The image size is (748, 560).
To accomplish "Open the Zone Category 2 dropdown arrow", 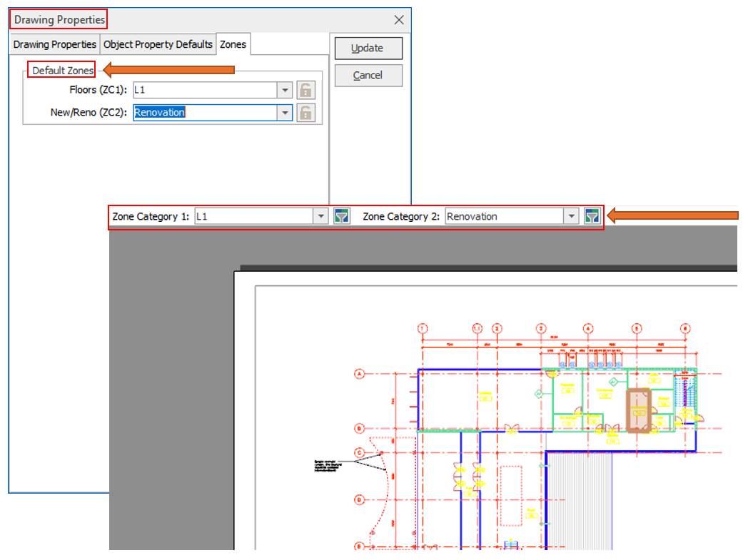I will pos(571,216).
